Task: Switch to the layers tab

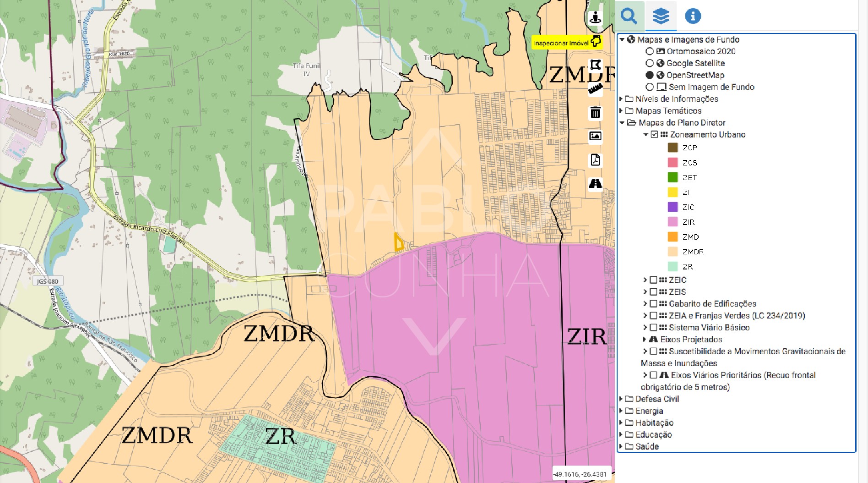Action: click(x=661, y=16)
